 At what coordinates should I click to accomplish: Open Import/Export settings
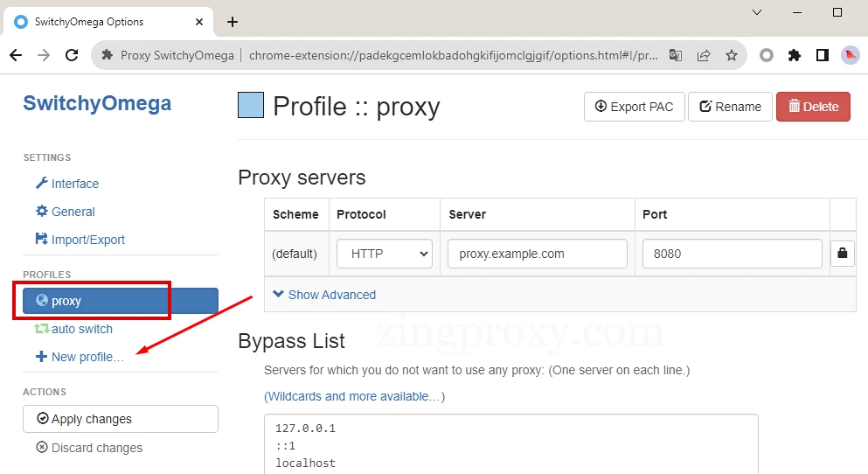pyautogui.click(x=80, y=240)
